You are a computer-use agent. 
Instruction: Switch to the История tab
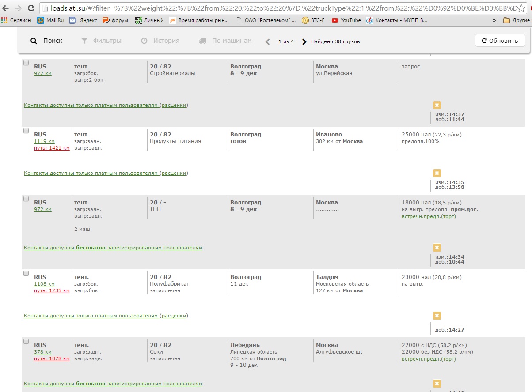pos(160,41)
